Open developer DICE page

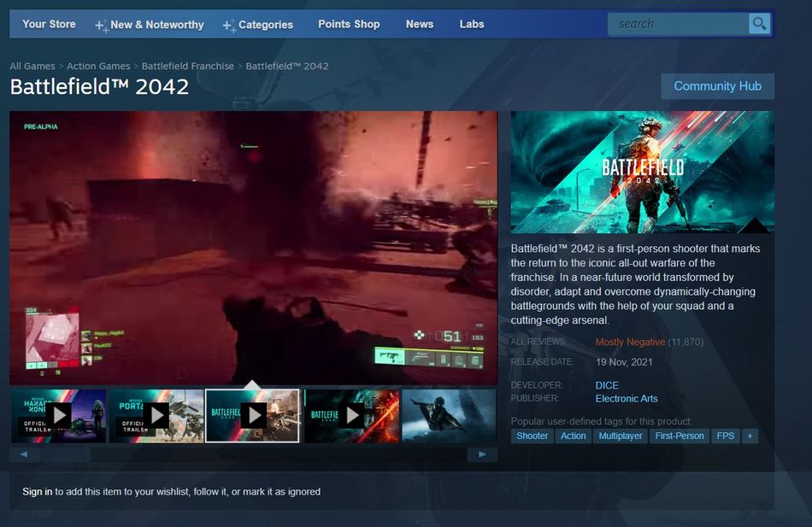[x=607, y=386]
